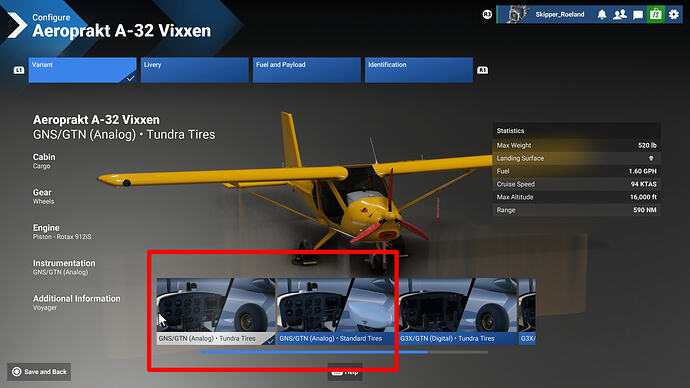The image size is (690, 388).
Task: Click the Max Altitude 16,000 ft row
Action: tap(576, 197)
